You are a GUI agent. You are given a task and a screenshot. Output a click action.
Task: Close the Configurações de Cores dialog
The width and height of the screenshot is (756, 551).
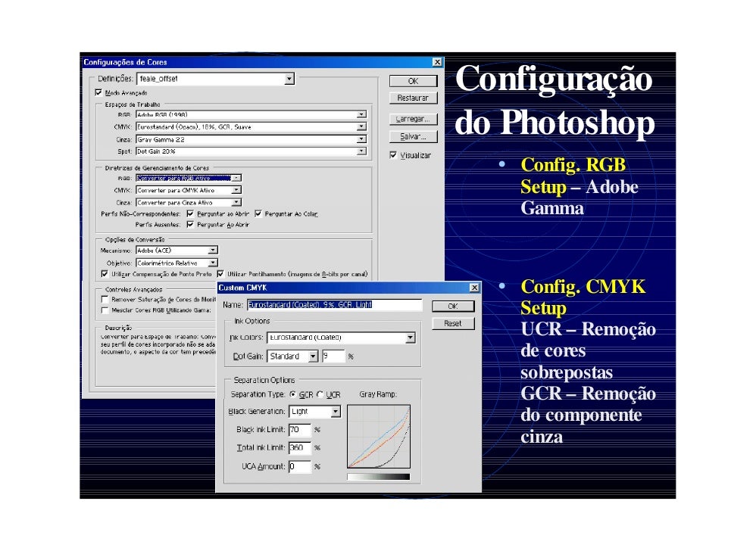point(437,62)
